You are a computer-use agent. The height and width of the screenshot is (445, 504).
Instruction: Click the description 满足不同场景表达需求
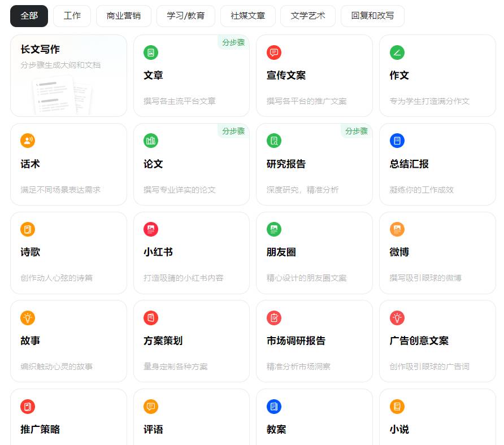click(60, 190)
